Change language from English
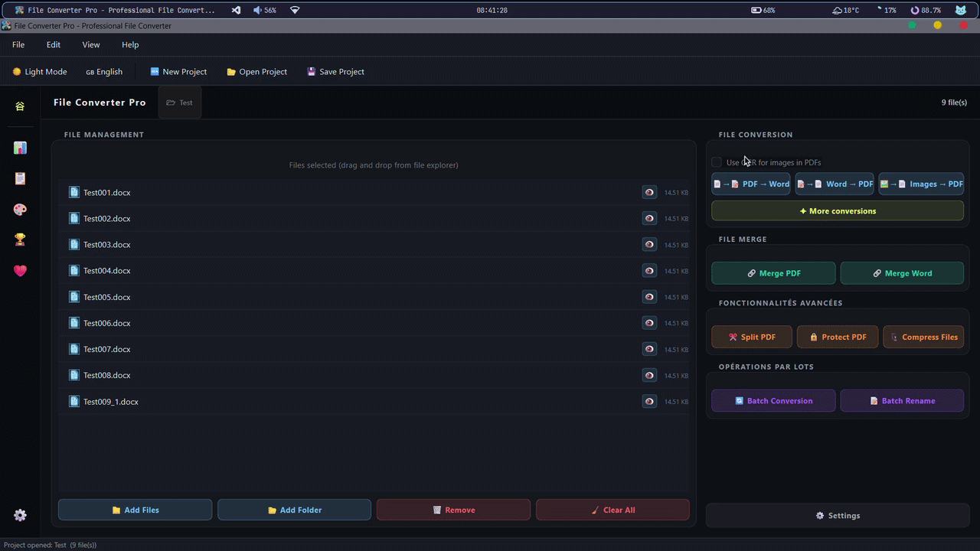Viewport: 980px width, 551px height. click(x=104, y=72)
